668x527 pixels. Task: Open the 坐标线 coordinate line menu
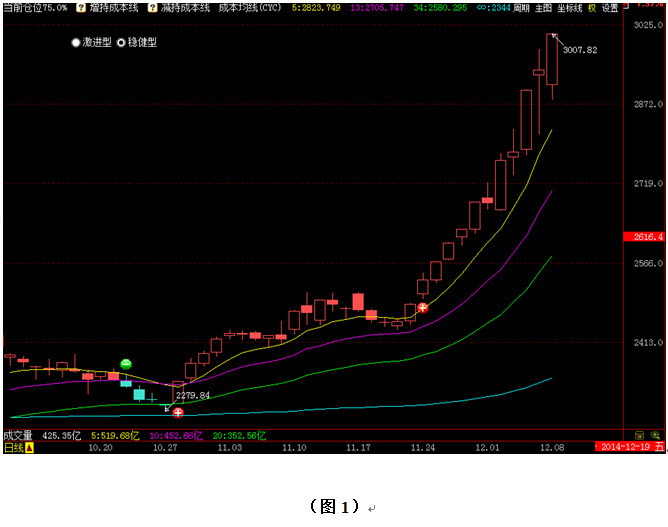tap(569, 7)
